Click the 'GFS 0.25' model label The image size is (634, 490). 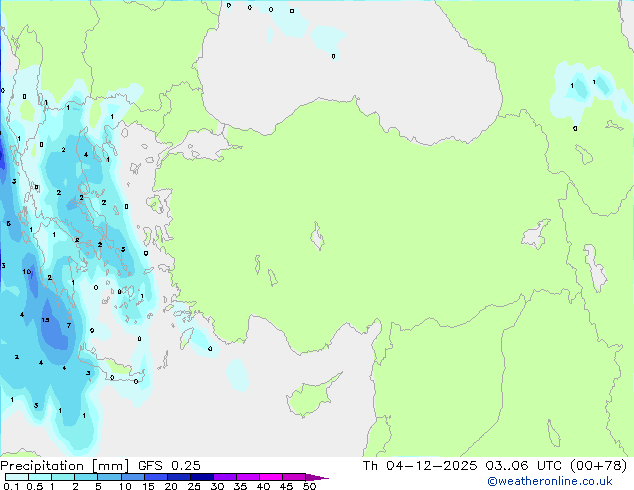click(x=169, y=466)
